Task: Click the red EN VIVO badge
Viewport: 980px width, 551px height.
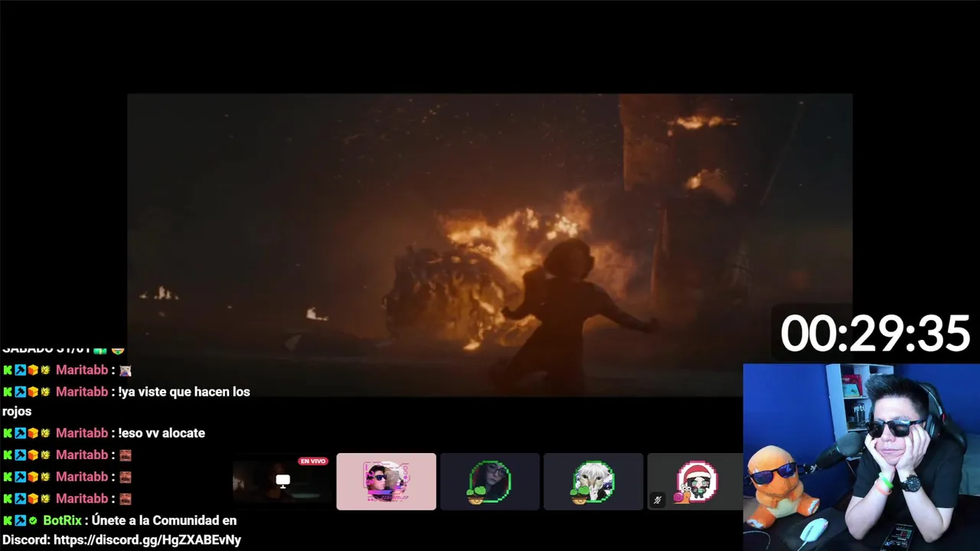Action: 313,461
